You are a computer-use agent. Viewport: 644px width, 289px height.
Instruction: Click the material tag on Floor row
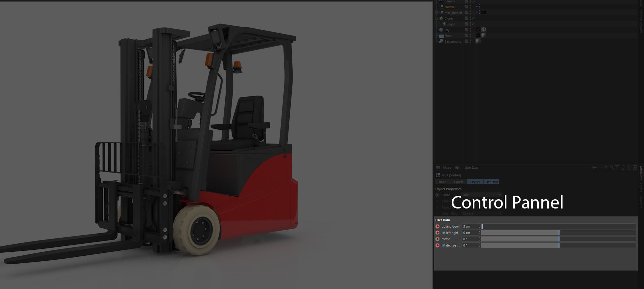click(x=484, y=35)
